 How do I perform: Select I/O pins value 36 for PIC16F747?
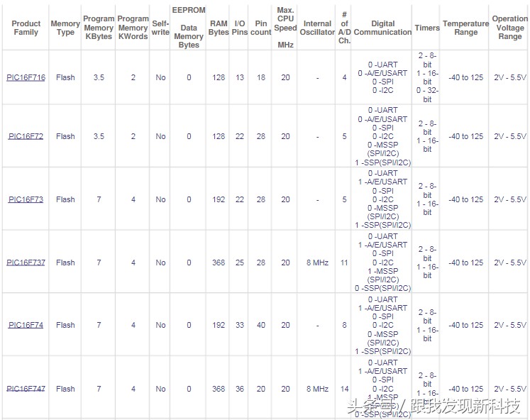click(240, 389)
